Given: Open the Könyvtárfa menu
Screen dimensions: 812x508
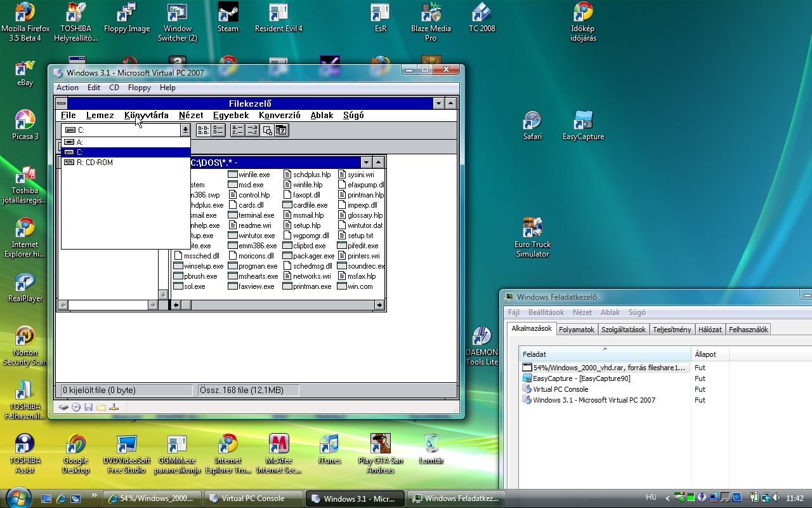Looking at the screenshot, I should click(147, 115).
